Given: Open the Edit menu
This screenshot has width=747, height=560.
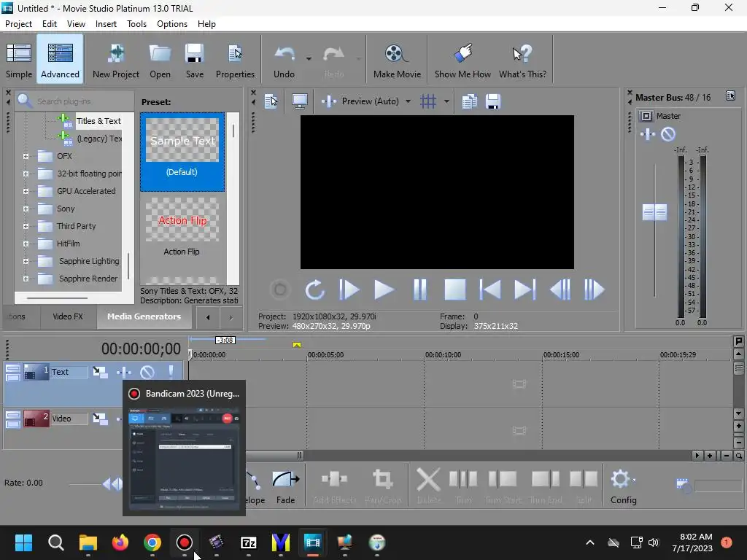Looking at the screenshot, I should click(49, 24).
